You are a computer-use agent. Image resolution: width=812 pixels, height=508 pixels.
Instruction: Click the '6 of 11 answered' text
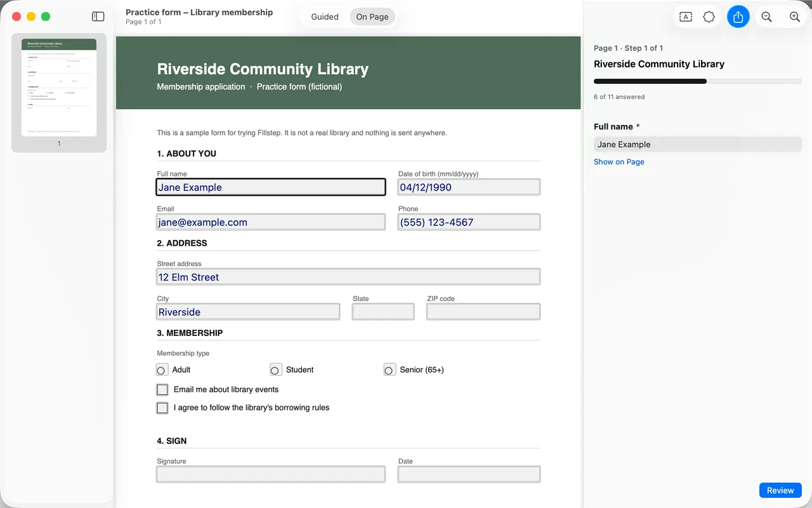tap(619, 97)
